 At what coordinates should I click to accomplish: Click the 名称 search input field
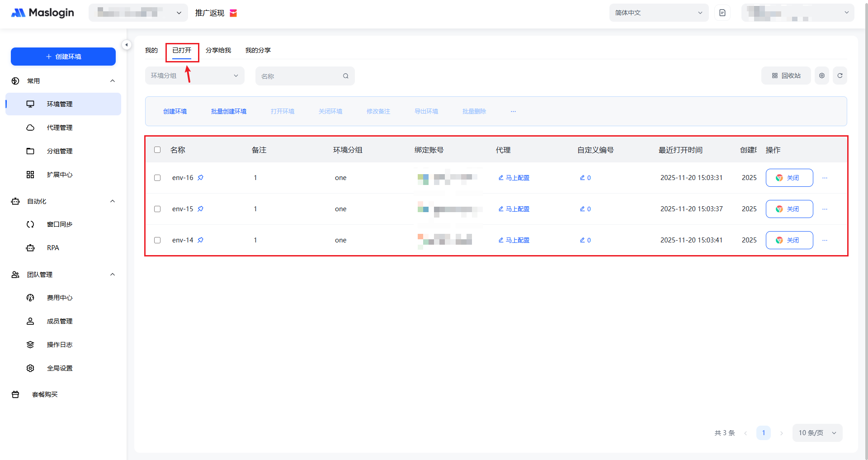(301, 76)
